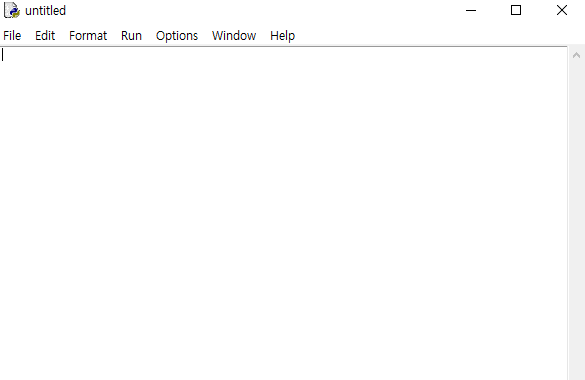Open the Edit menu

click(x=45, y=36)
